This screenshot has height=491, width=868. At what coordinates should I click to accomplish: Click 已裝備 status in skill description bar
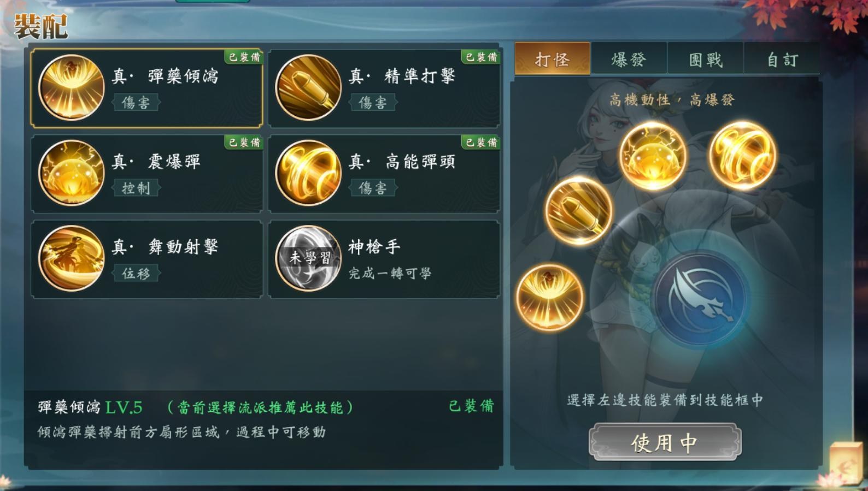(x=471, y=406)
